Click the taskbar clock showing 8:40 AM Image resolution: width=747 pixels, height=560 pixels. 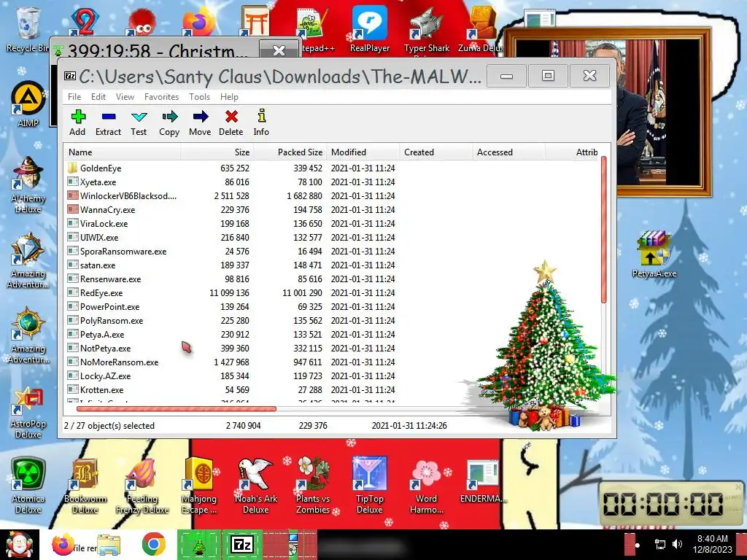(x=712, y=544)
